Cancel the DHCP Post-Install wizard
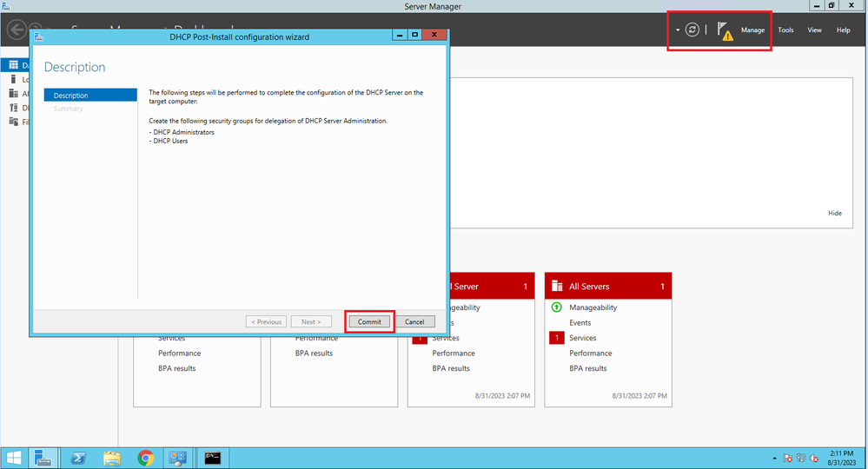Screen dimensions: 868x469 414,321
